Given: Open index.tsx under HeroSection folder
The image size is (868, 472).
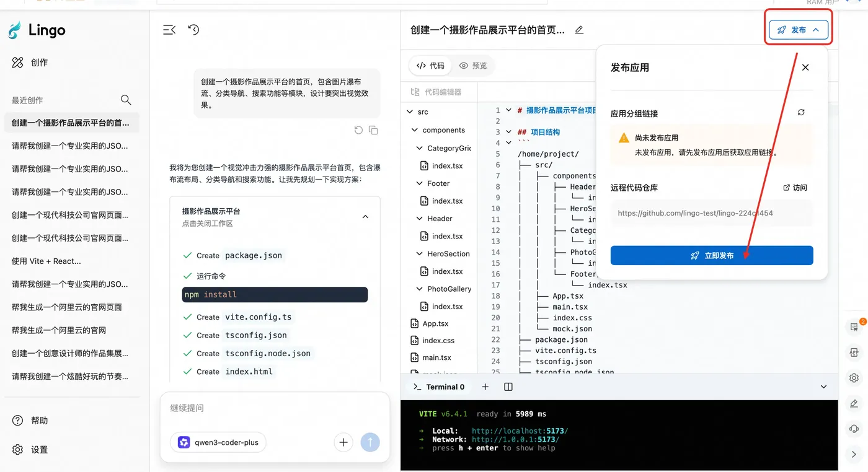Looking at the screenshot, I should point(441,271).
